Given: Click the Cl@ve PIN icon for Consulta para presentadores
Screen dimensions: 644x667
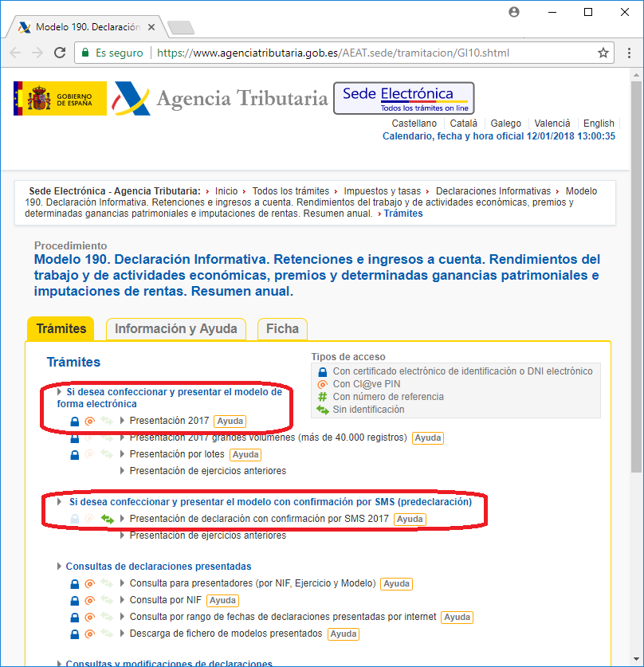Looking at the screenshot, I should [x=89, y=583].
